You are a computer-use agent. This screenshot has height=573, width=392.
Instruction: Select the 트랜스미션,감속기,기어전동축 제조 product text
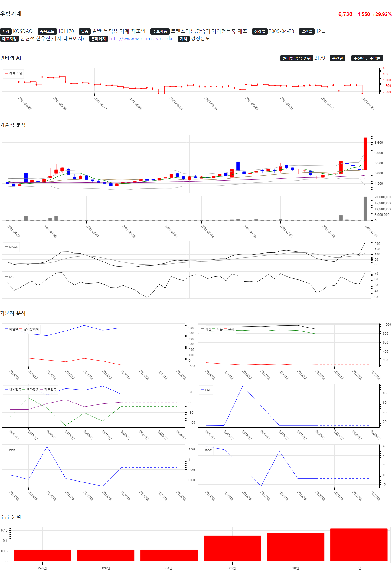[x=209, y=31]
